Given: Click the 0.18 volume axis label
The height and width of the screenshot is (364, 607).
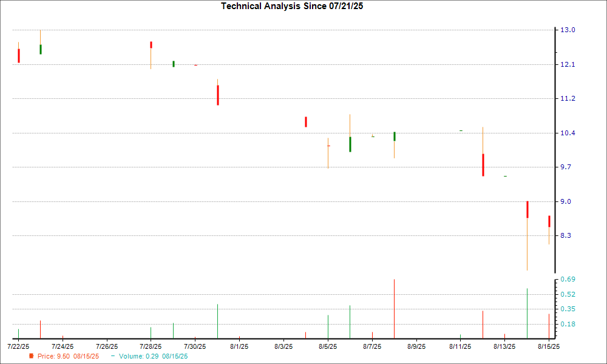Looking at the screenshot, I should click(568, 324).
